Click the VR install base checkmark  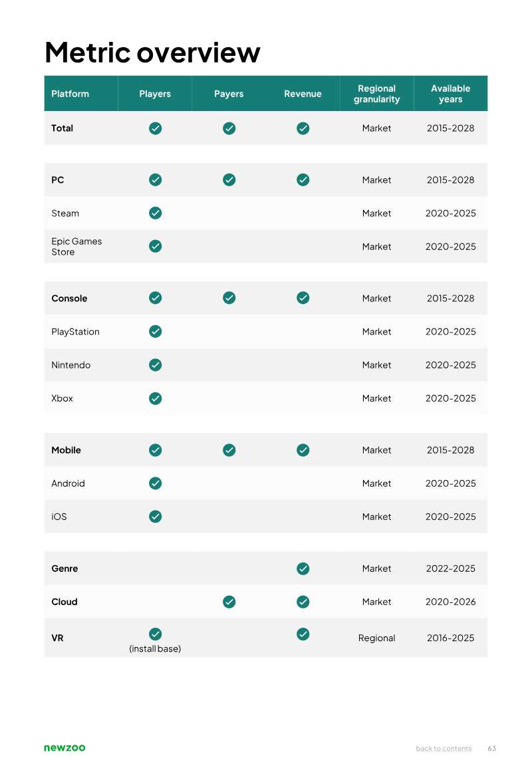click(155, 634)
